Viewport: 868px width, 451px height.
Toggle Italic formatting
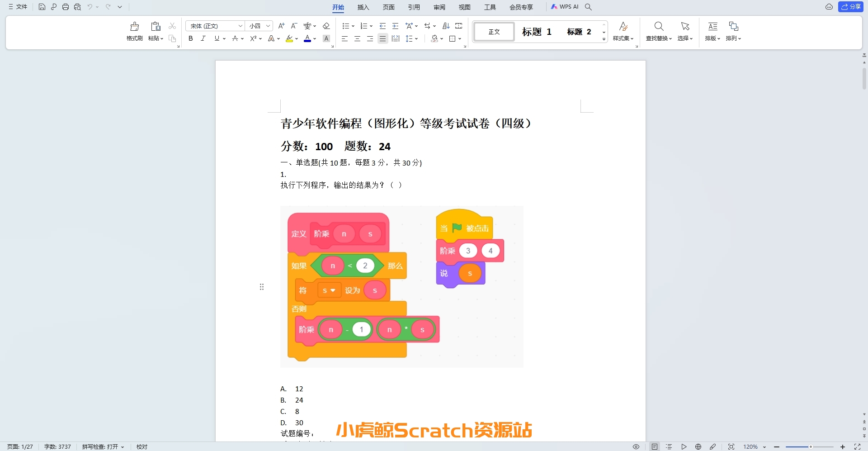[x=203, y=39]
